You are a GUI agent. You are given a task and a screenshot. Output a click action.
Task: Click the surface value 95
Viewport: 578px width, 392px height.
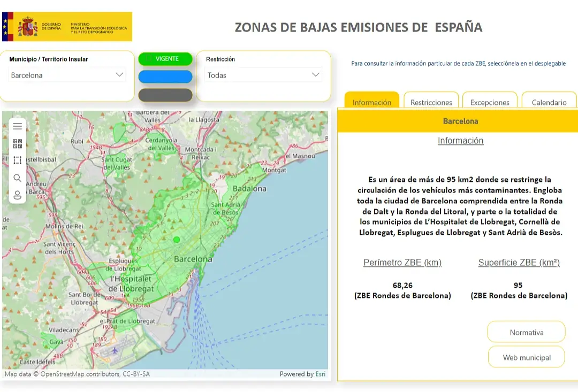[x=518, y=285]
